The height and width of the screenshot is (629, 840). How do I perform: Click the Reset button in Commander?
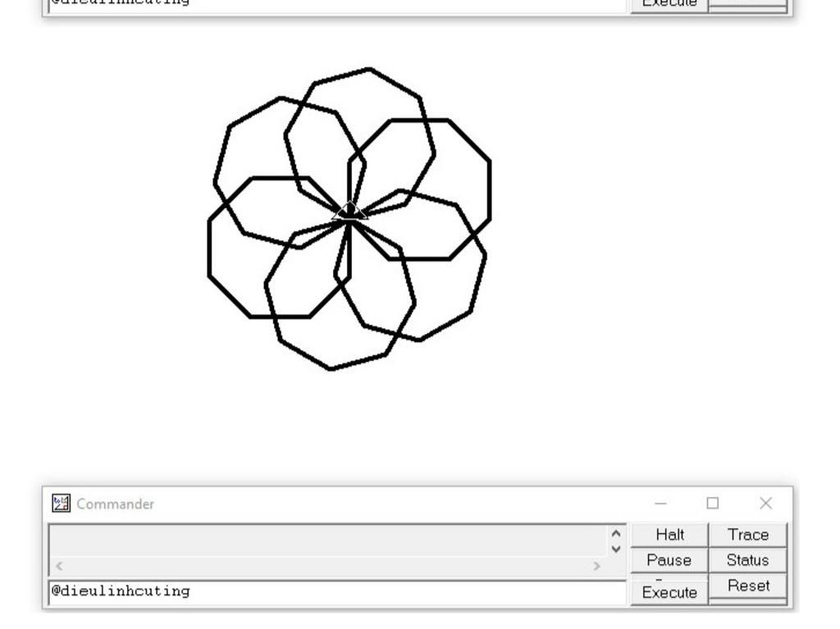[748, 586]
